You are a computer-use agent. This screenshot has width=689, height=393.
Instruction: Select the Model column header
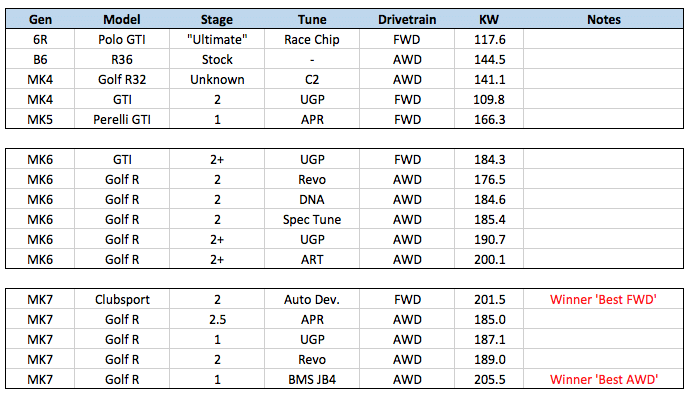(x=122, y=19)
